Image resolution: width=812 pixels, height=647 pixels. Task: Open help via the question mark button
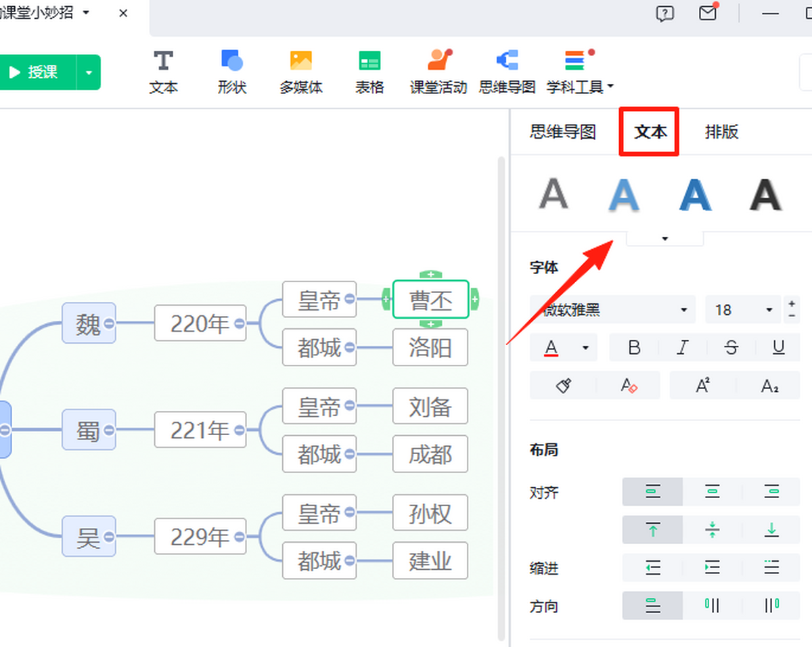click(664, 13)
